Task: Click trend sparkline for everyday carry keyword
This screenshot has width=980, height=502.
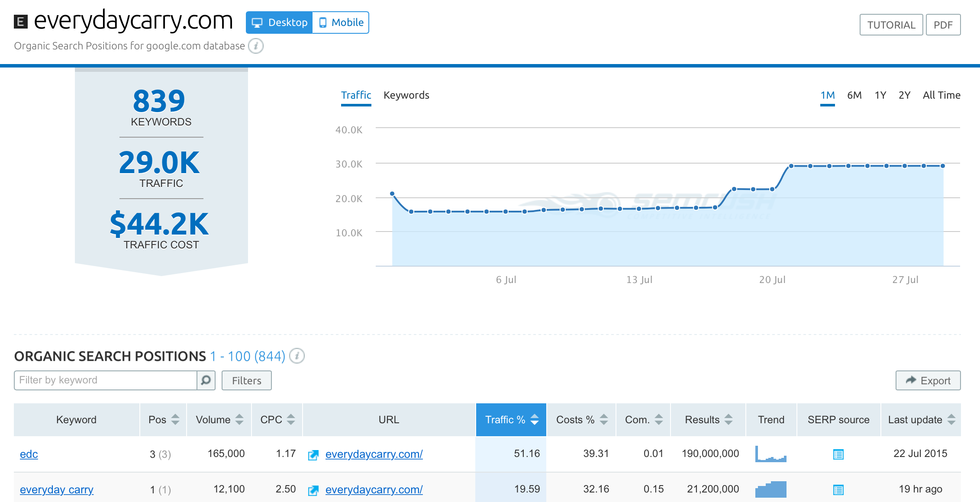Action: click(771, 489)
